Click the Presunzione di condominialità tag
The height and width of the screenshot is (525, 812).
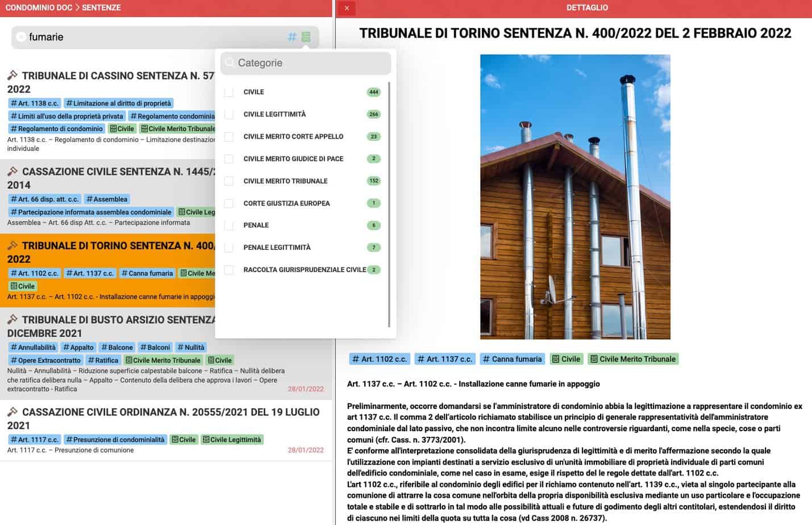pyautogui.click(x=115, y=440)
